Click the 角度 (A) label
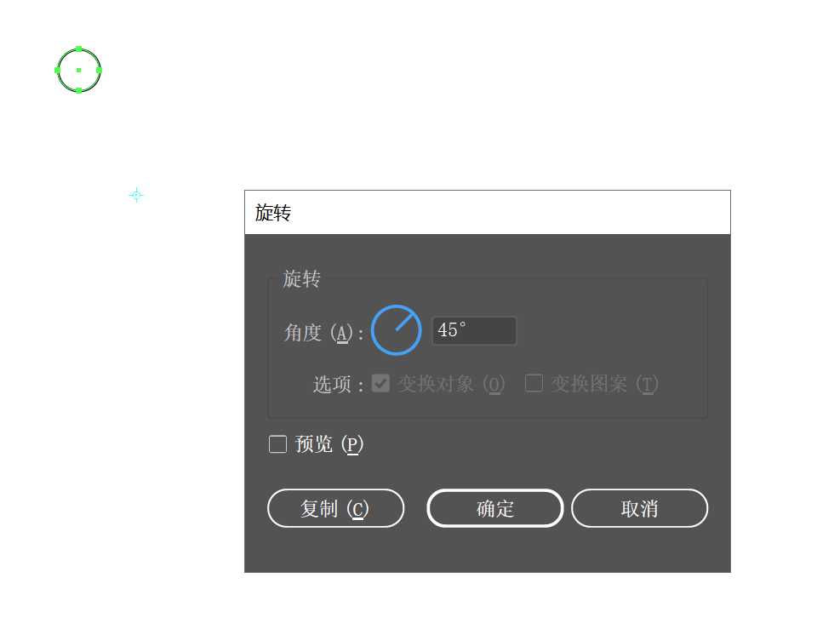840x635 pixels. [x=323, y=333]
